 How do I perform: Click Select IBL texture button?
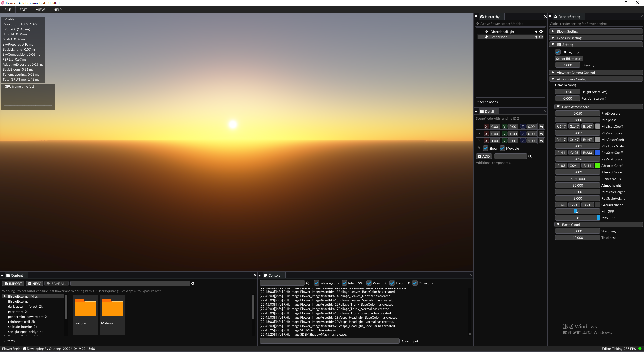569,59
